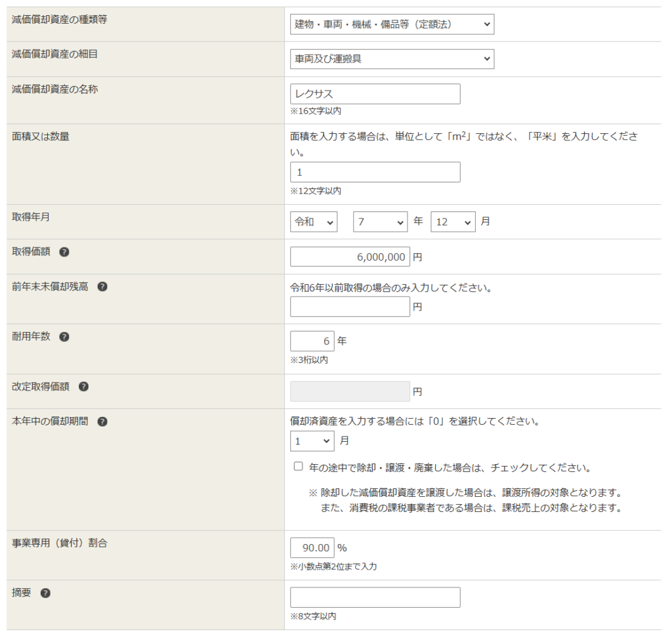Click the help icon for 本年中の償却期間
The width and height of the screenshot is (672, 638).
(102, 421)
